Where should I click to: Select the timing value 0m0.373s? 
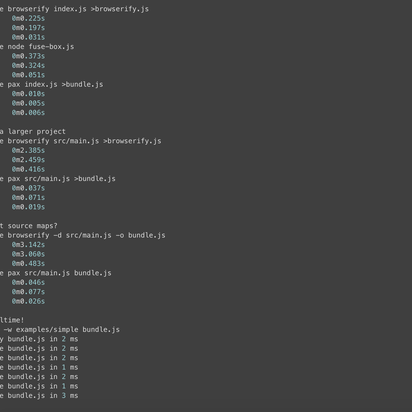click(28, 56)
